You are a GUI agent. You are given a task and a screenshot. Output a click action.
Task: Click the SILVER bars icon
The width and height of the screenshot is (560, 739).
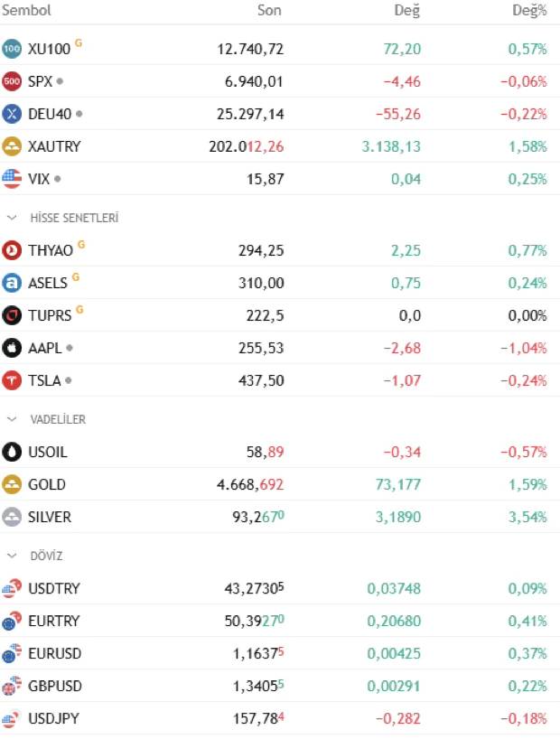(x=12, y=517)
